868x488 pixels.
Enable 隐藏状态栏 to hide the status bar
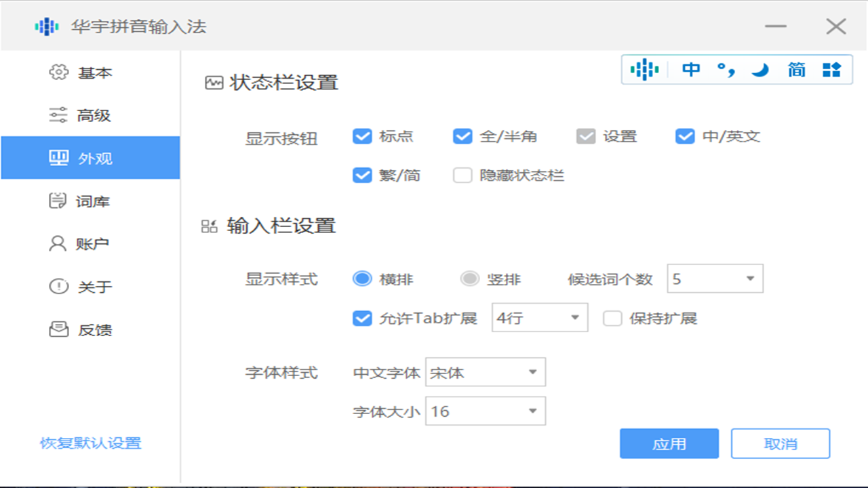pyautogui.click(x=462, y=175)
